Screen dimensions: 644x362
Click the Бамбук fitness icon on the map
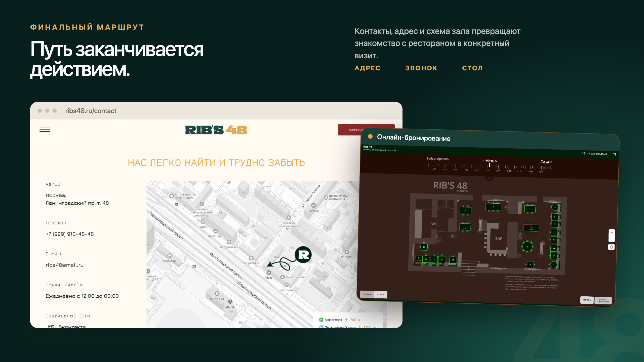click(x=313, y=205)
